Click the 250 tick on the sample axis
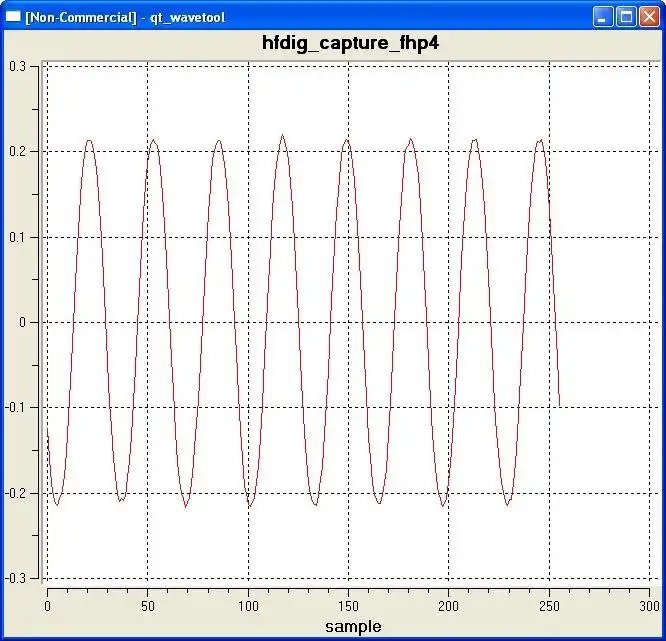 tap(549, 606)
